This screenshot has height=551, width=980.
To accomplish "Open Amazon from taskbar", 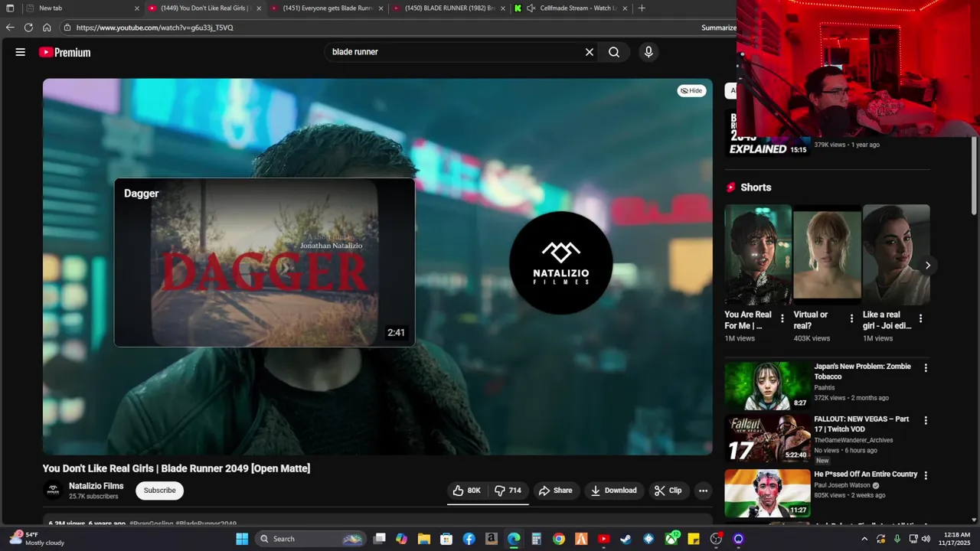I will pyautogui.click(x=492, y=539).
